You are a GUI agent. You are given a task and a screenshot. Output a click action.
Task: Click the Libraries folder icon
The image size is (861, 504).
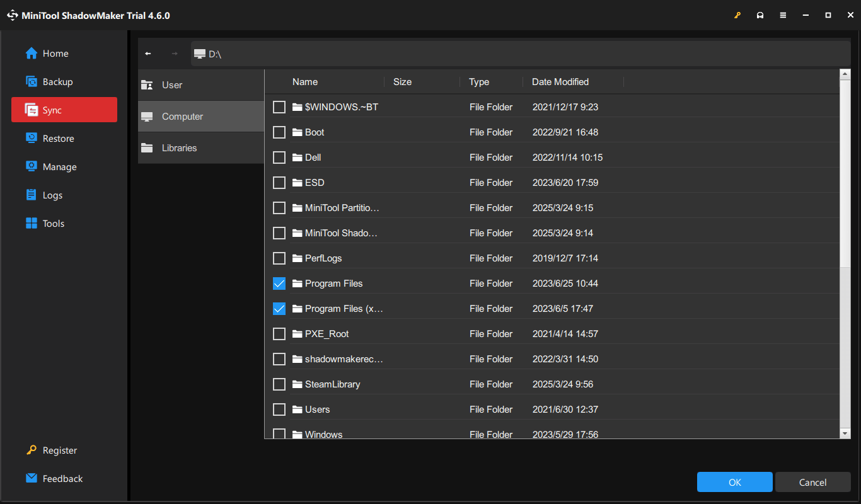click(147, 148)
